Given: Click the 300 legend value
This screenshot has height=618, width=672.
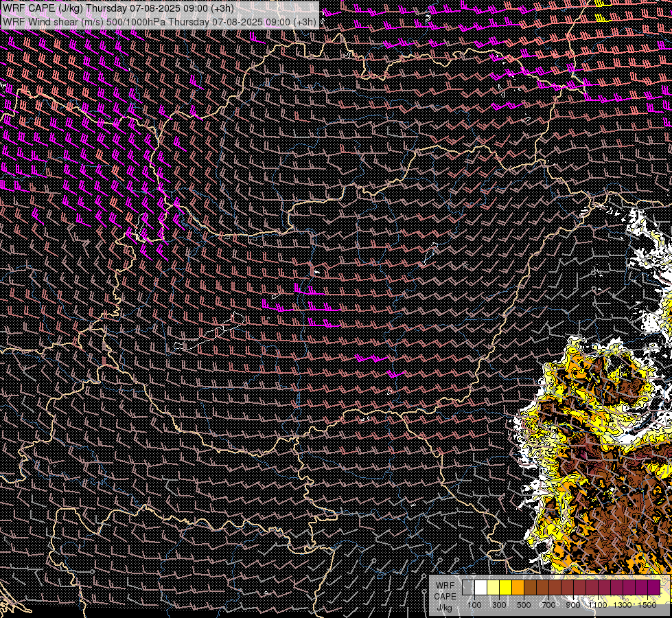Looking at the screenshot, I should (x=499, y=605).
